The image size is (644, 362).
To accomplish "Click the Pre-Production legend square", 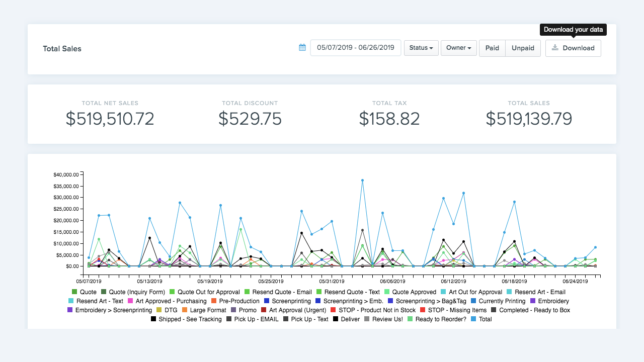I will coord(214,301).
